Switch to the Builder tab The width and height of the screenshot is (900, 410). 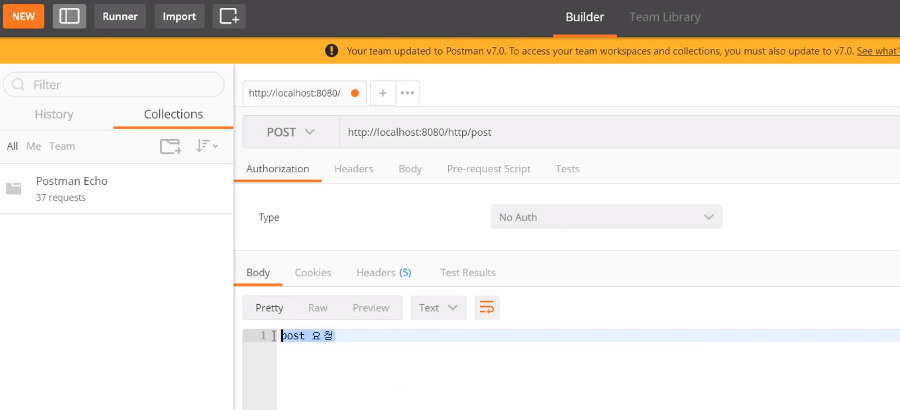[x=585, y=17]
